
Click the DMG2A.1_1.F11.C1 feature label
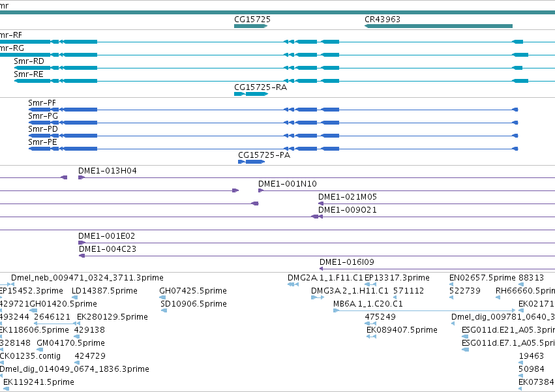[x=325, y=278]
